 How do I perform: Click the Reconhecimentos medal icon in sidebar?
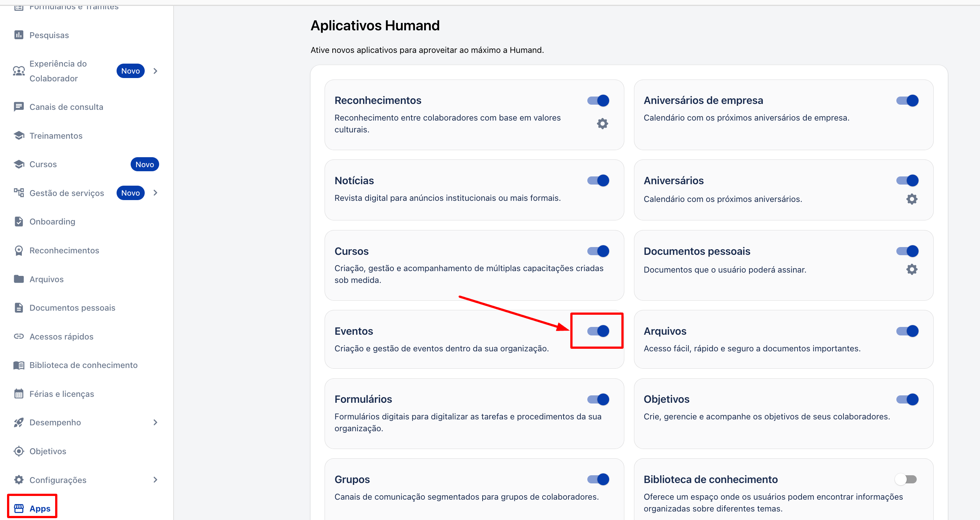tap(19, 250)
